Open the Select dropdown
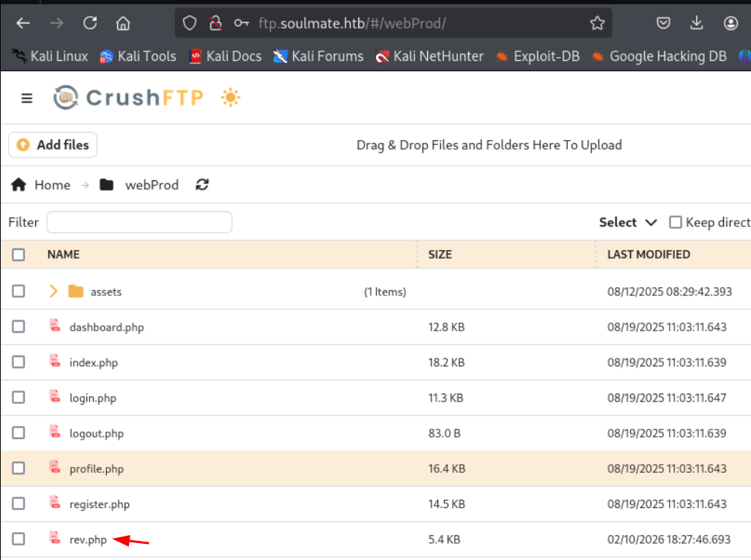This screenshot has width=751, height=560. [x=627, y=221]
